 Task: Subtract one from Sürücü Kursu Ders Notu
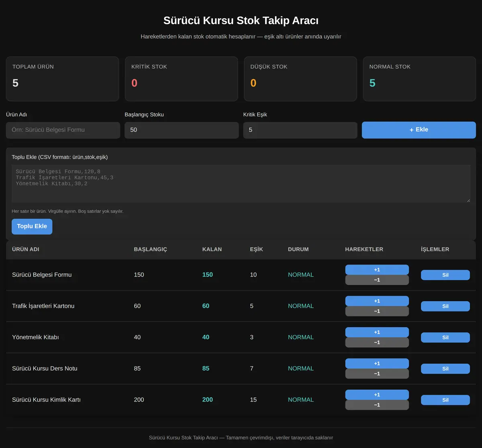[377, 374]
